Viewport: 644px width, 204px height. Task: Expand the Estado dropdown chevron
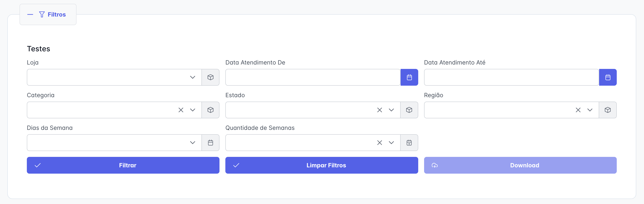pos(391,110)
